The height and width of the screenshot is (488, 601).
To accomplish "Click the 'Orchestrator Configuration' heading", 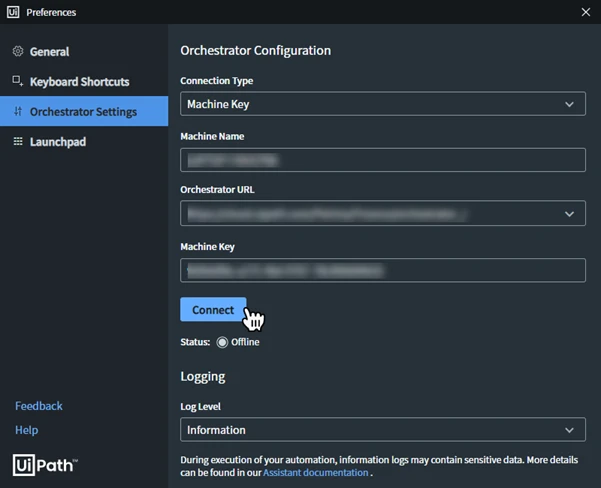I will coord(255,51).
